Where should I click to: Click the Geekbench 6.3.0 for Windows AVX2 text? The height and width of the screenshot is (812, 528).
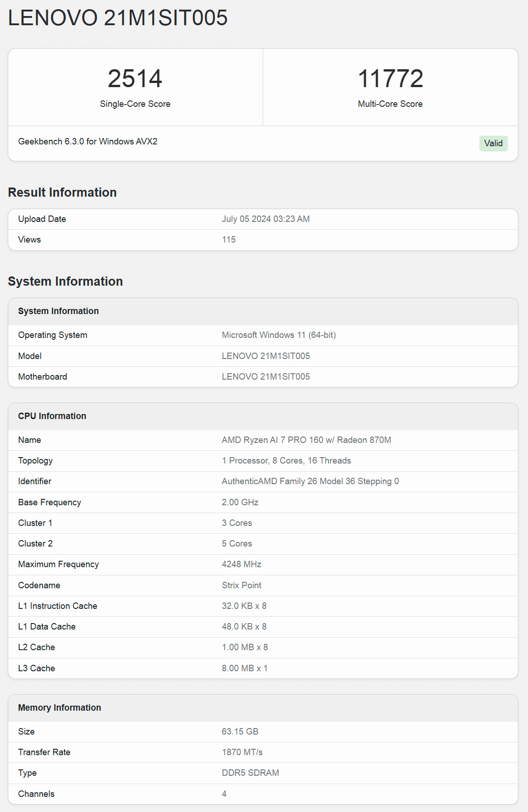click(88, 141)
